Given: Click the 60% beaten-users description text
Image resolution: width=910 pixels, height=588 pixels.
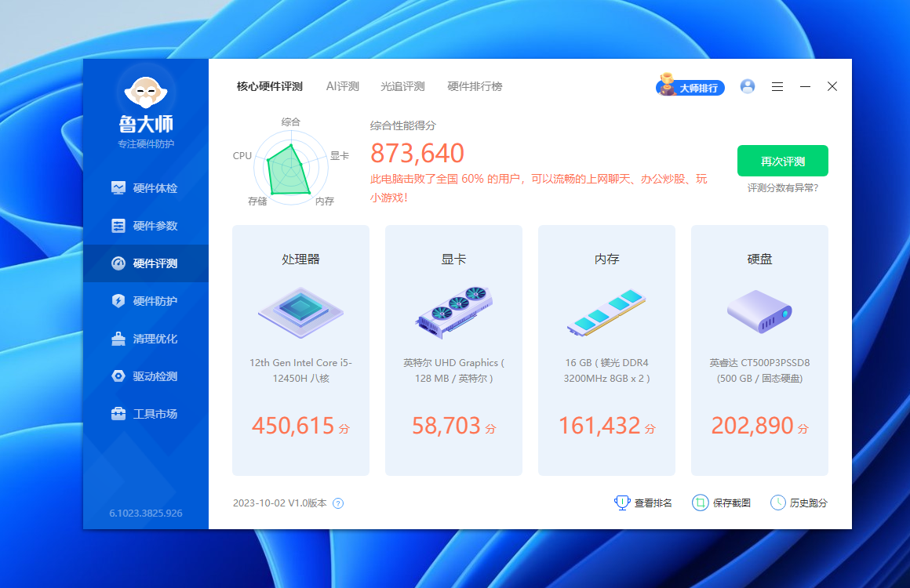Looking at the screenshot, I should pyautogui.click(x=539, y=188).
